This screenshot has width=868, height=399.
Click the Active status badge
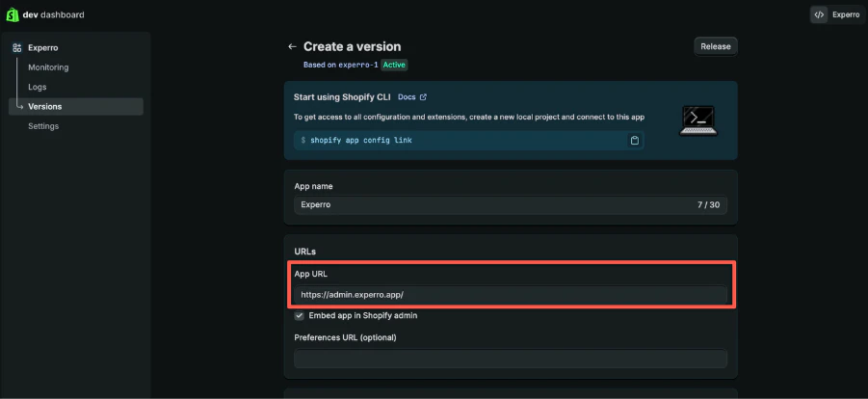[394, 65]
